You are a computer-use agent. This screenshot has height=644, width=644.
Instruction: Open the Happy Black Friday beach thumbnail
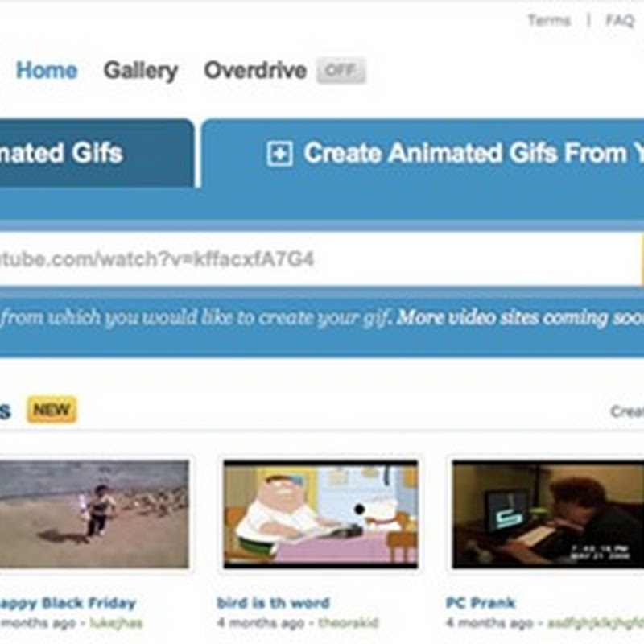pos(94,514)
